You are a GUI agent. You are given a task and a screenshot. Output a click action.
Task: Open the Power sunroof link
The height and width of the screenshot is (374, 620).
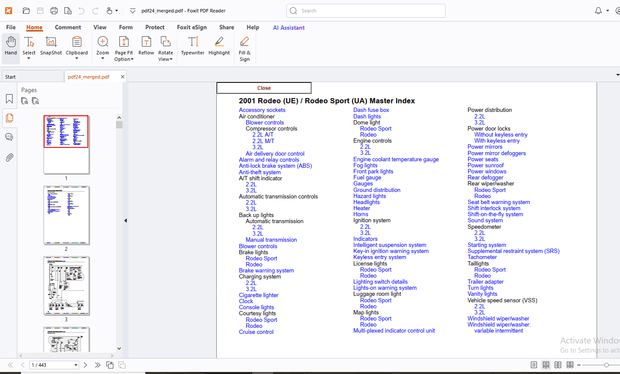click(486, 165)
